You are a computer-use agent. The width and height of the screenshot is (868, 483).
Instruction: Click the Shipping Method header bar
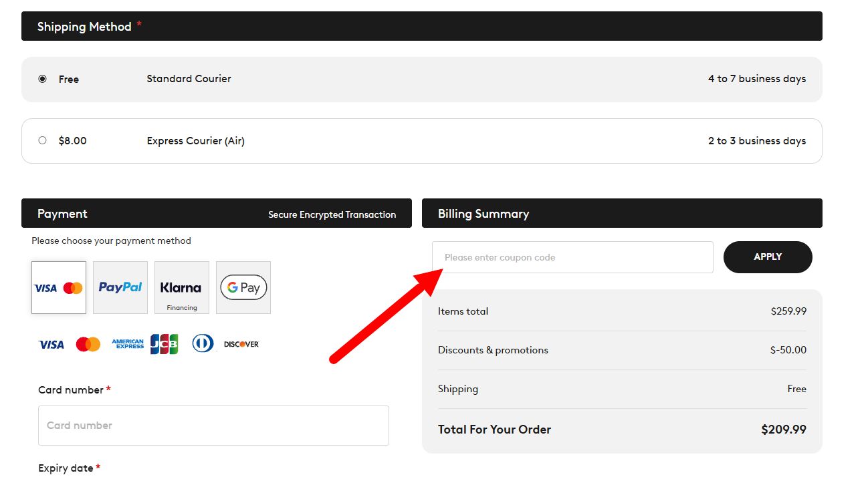point(422,26)
